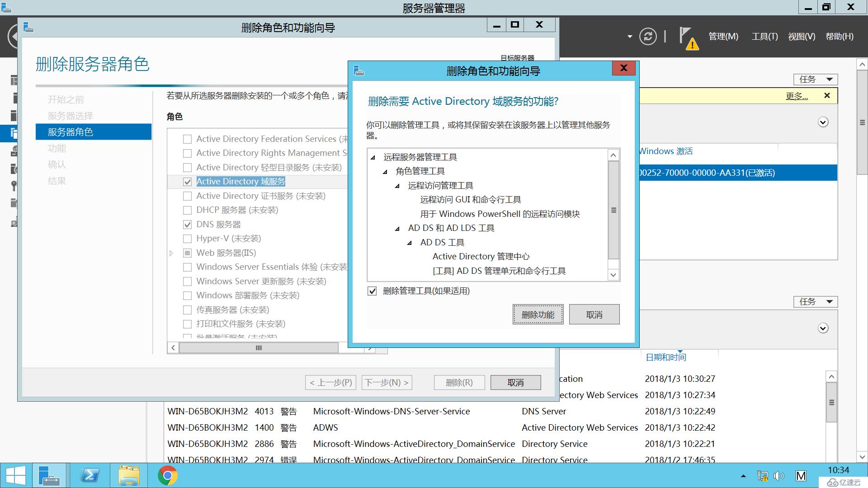Dismiss the yellow notification bar X
The width and height of the screenshot is (868, 488).
click(827, 95)
